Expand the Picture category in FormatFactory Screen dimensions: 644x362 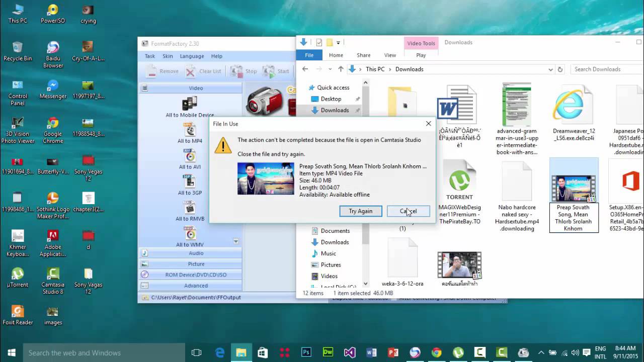(x=191, y=264)
